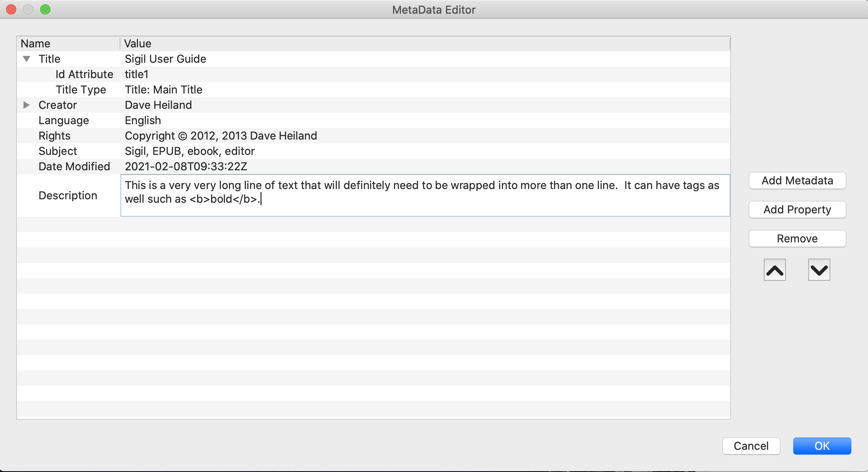The height and width of the screenshot is (472, 868).
Task: Click the move up arrow button
Action: point(774,270)
